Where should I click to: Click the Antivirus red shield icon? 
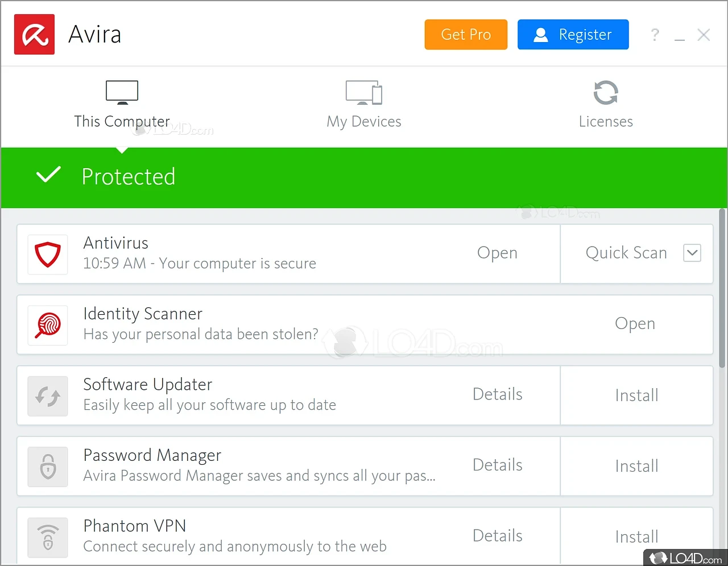click(48, 255)
